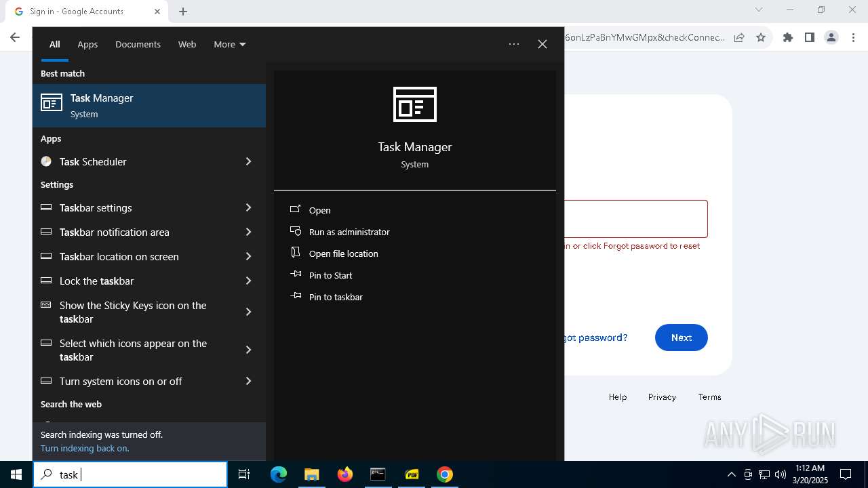
Task: Select the Apps search filter tab
Action: [87, 44]
